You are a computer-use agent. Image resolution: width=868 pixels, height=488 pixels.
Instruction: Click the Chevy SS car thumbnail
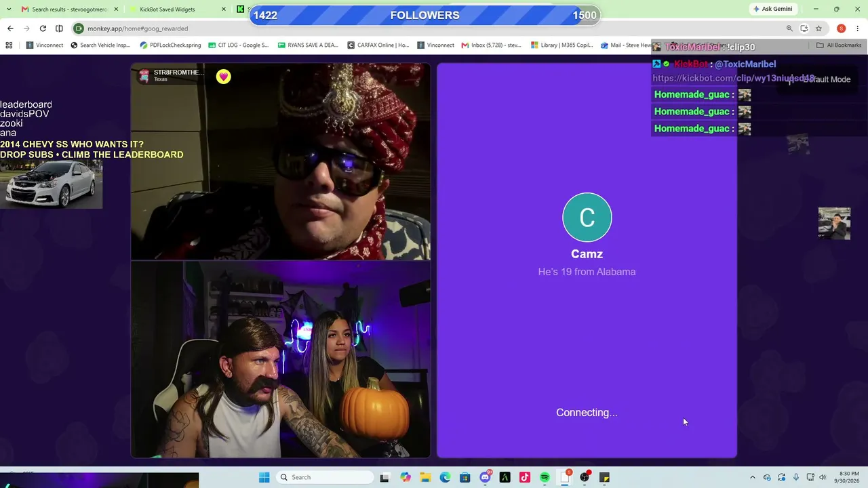click(x=52, y=184)
